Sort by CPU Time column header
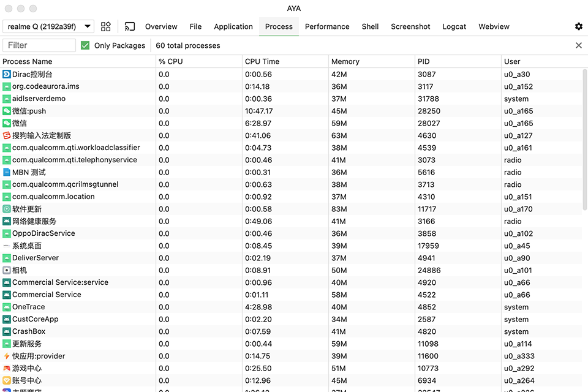 (285, 61)
